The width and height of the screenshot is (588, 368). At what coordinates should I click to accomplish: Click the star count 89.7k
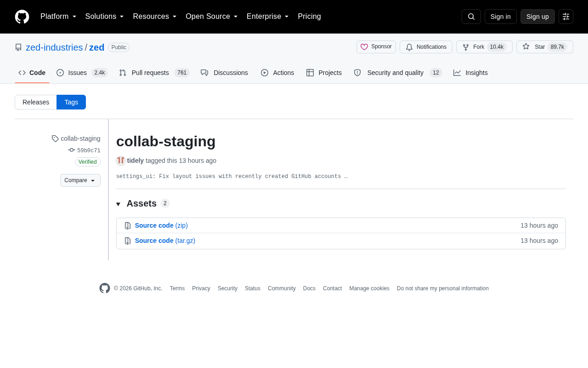click(x=557, y=47)
